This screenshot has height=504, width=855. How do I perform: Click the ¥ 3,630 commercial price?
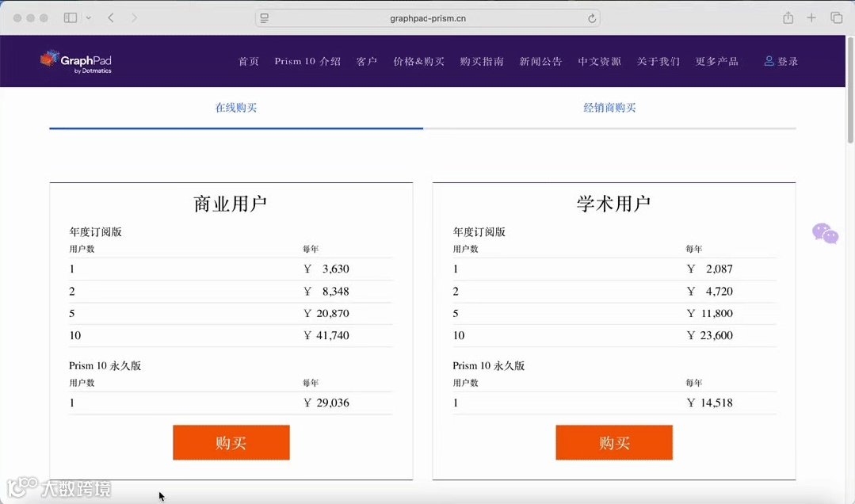326,269
